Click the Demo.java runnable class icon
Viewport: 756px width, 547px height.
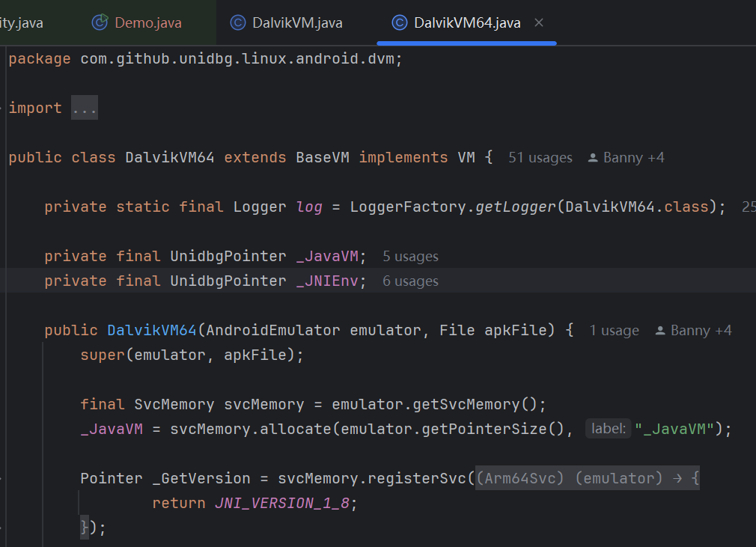click(100, 22)
